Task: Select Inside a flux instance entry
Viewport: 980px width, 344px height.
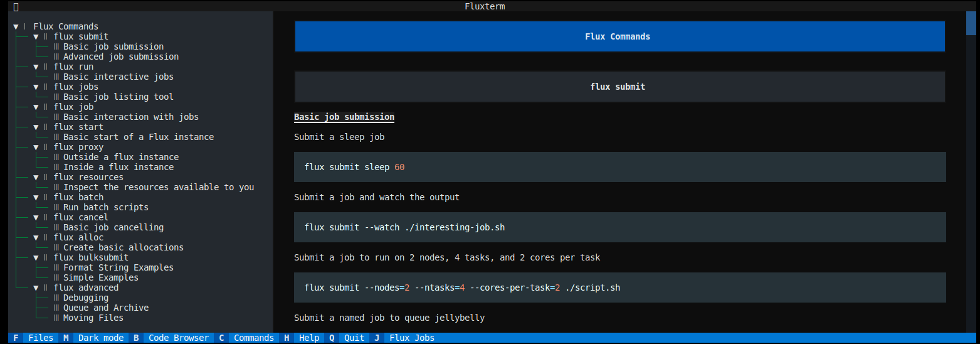Action: (x=119, y=167)
